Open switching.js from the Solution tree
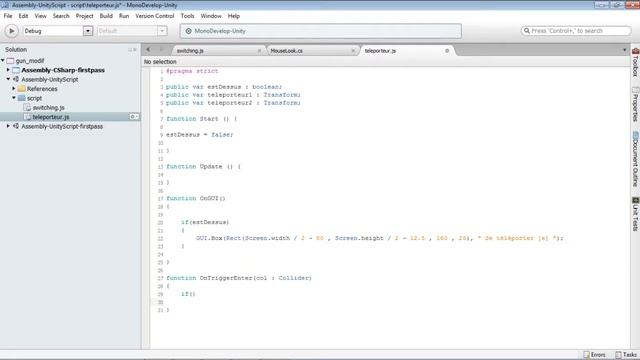 (x=49, y=107)
